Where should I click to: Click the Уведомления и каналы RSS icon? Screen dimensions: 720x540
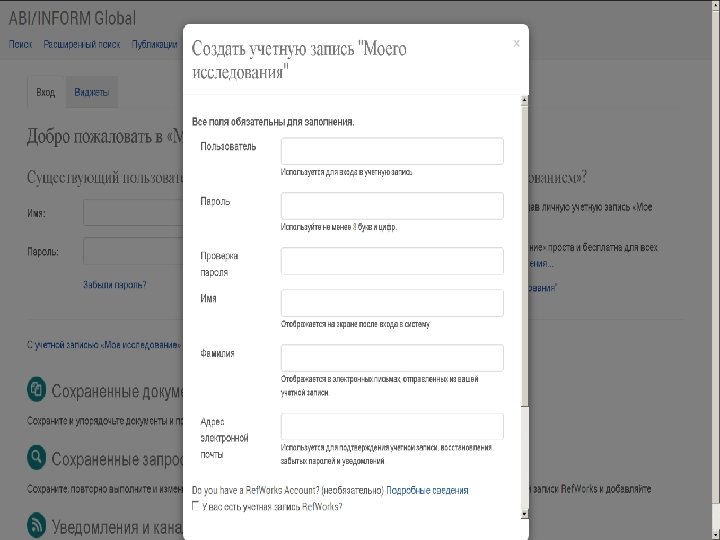(36, 524)
